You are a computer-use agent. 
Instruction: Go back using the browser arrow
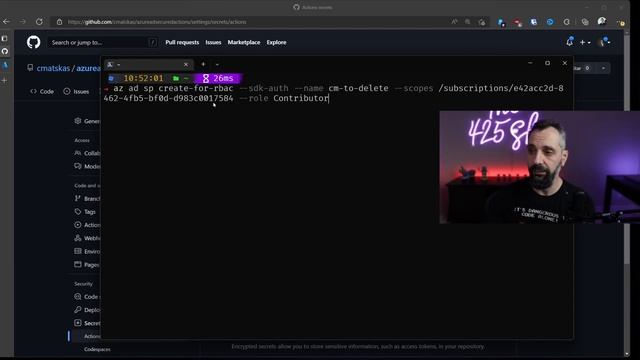(x=6, y=22)
